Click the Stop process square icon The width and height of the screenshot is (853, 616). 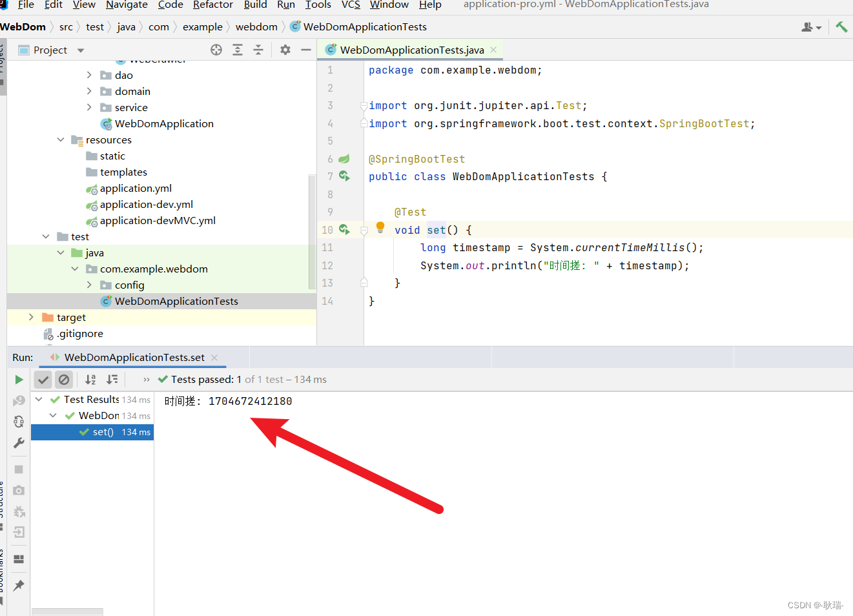pos(19,469)
